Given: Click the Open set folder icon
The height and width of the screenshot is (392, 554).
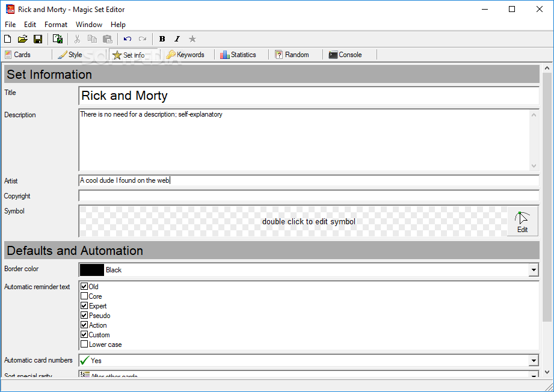Looking at the screenshot, I should pos(23,39).
